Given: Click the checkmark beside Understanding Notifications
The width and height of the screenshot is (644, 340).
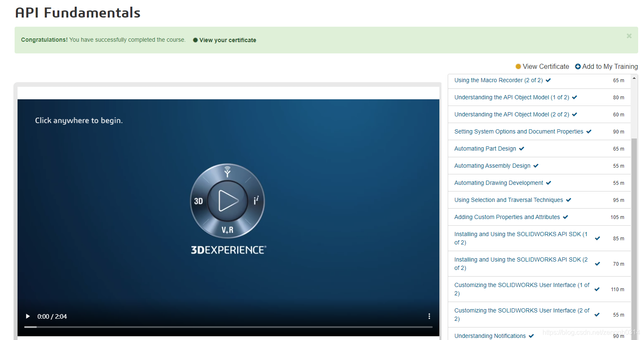Looking at the screenshot, I should coord(531,336).
